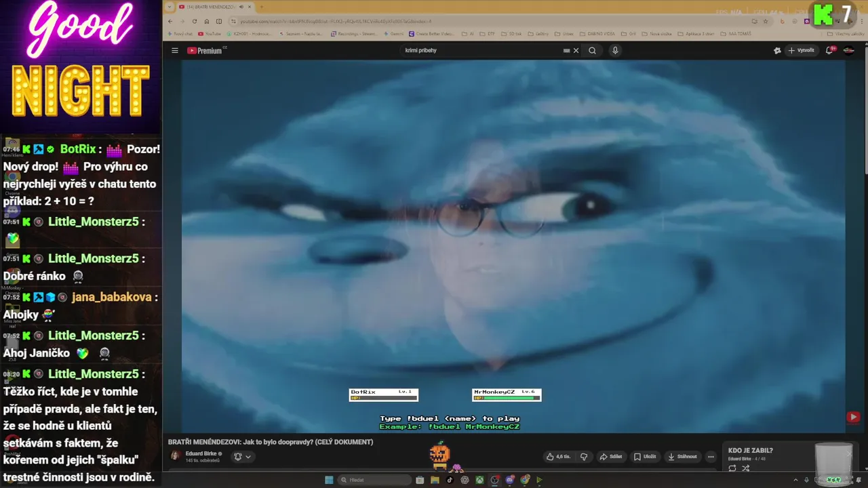The height and width of the screenshot is (488, 868).
Task: Open more actions three-dot menu under the video
Action: pyautogui.click(x=711, y=457)
